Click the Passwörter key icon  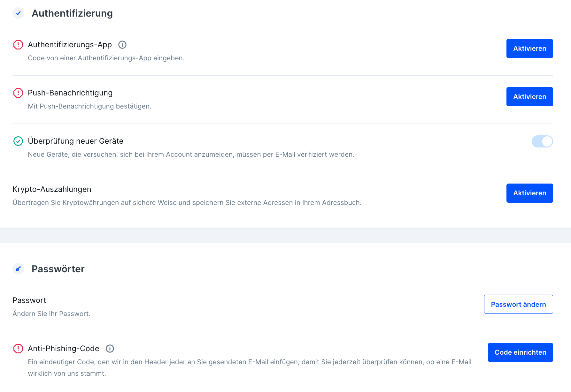[18, 269]
